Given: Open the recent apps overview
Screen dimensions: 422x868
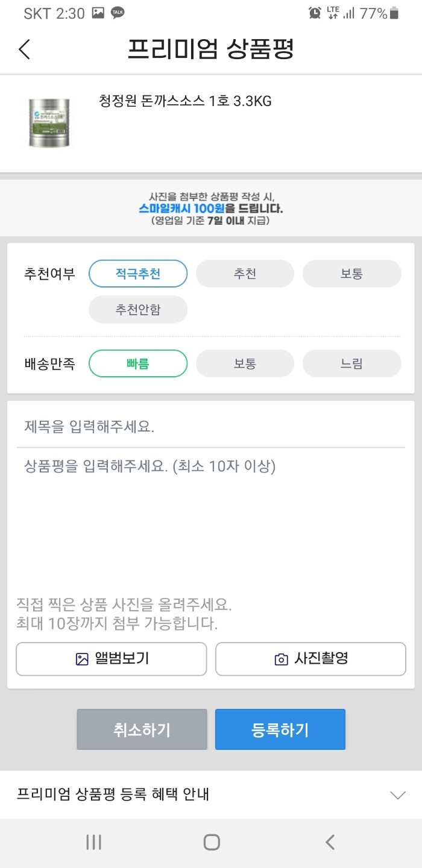Looking at the screenshot, I should pyautogui.click(x=93, y=843).
